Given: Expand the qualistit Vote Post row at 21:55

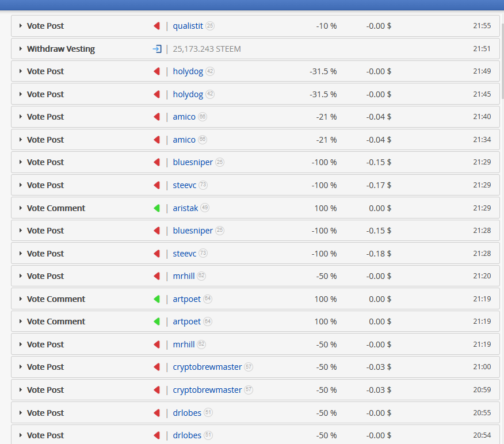Looking at the screenshot, I should [x=21, y=26].
